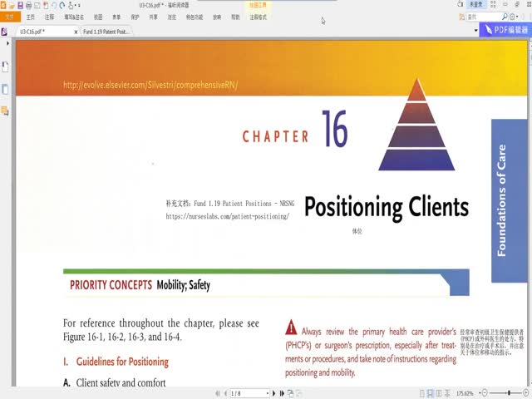This screenshot has height=399, width=532.
Task: Open the nurseslabs.com patient-positioning link
Action: tap(227, 216)
